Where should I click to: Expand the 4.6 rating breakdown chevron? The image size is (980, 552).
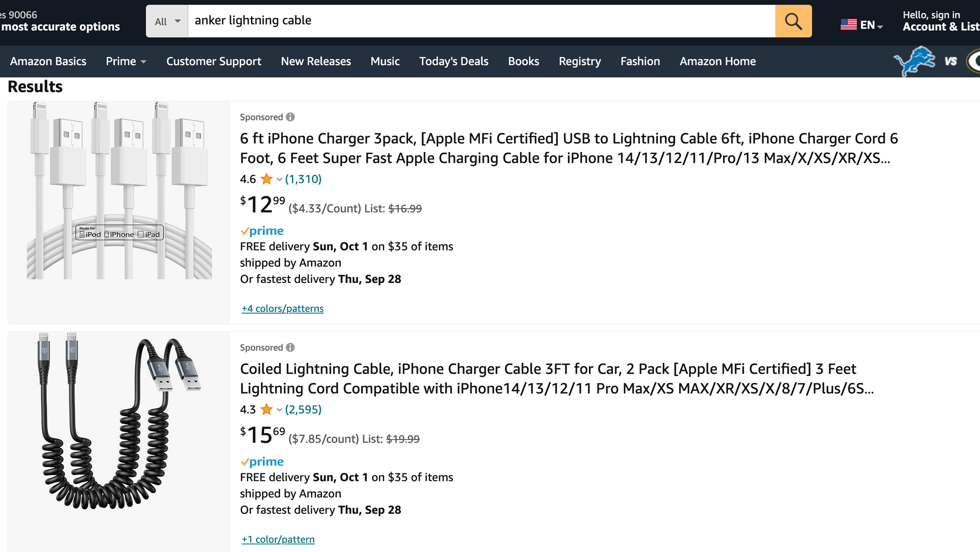279,179
